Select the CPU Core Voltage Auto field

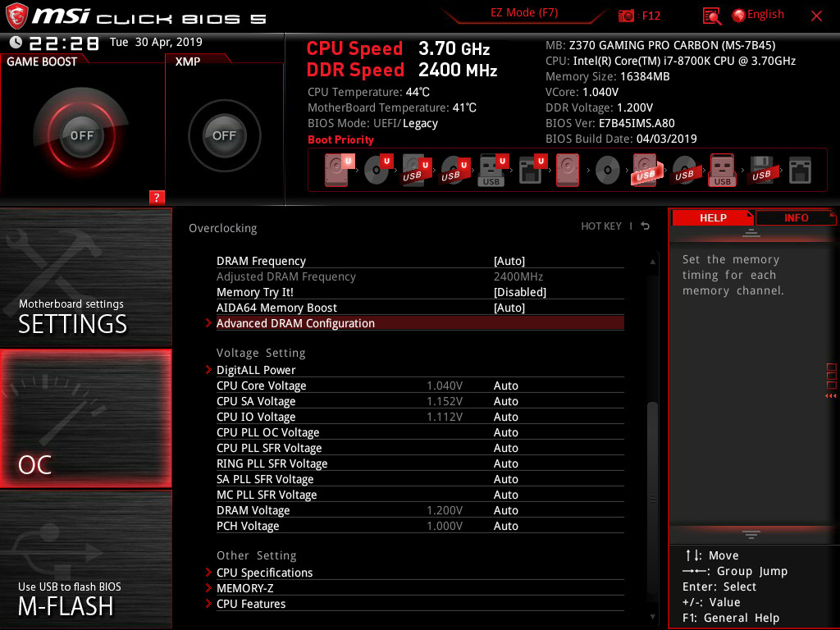click(x=505, y=386)
